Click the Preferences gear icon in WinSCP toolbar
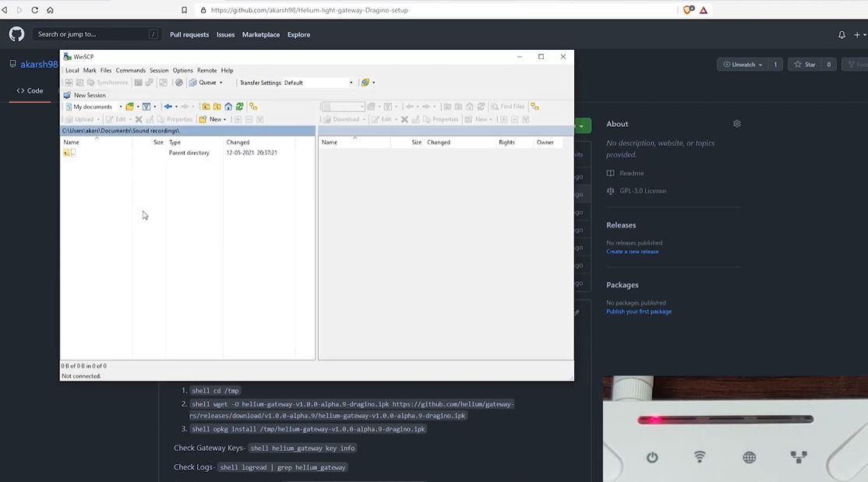The height and width of the screenshot is (482, 868). tap(178, 83)
